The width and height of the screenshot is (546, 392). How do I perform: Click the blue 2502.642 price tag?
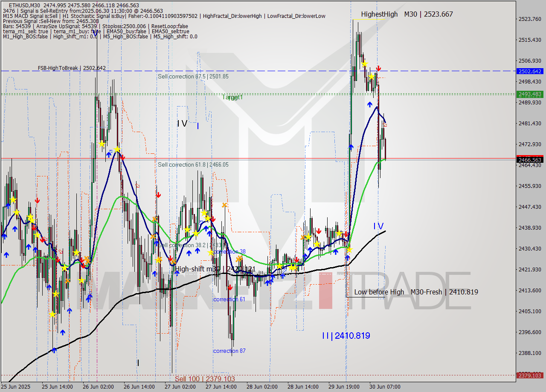pos(529,71)
